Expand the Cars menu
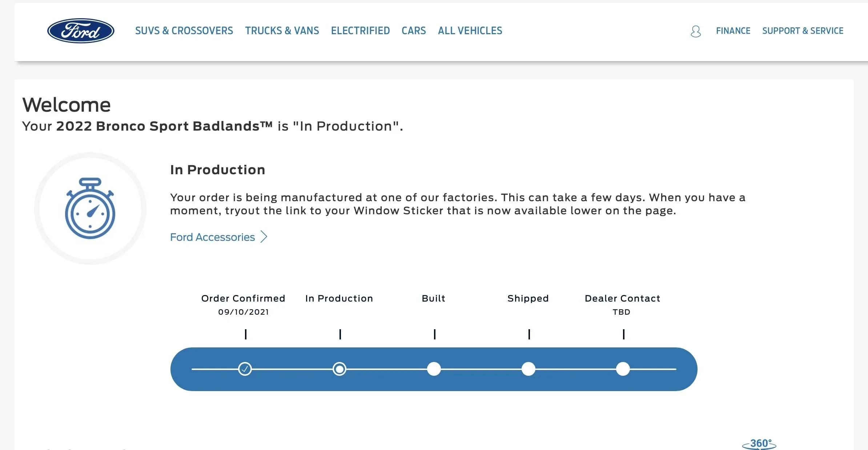 414,31
